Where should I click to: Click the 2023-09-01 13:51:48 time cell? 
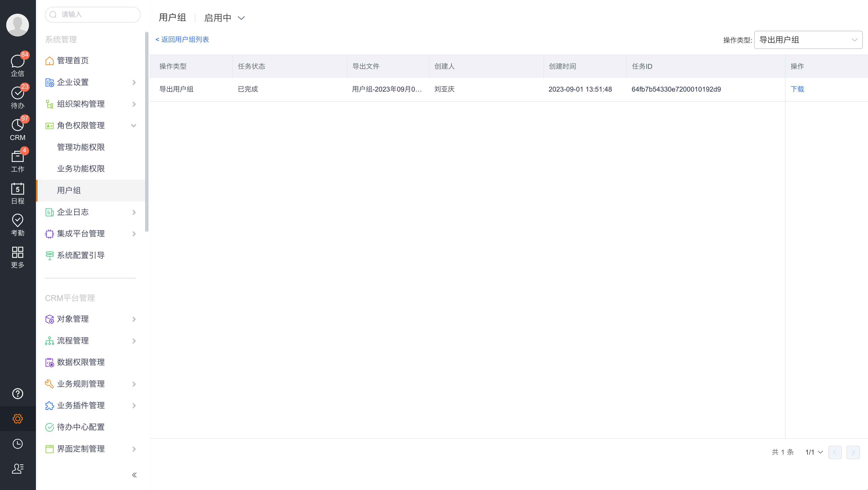580,89
